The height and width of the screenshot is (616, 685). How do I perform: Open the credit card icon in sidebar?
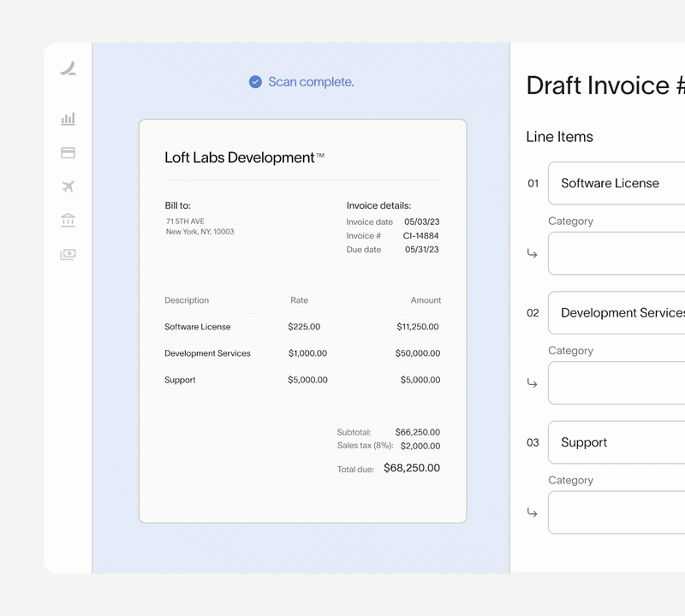pyautogui.click(x=68, y=153)
